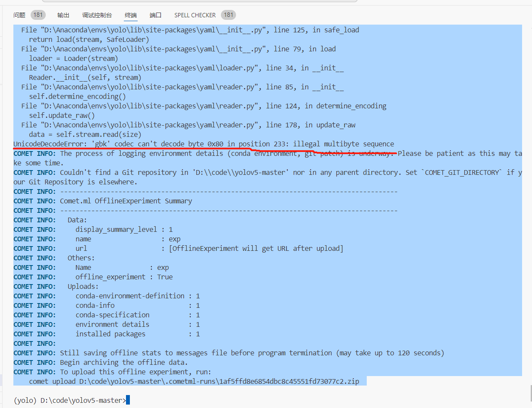Click the 181 badge next to 问题
The width and height of the screenshot is (532, 408).
pyautogui.click(x=38, y=15)
